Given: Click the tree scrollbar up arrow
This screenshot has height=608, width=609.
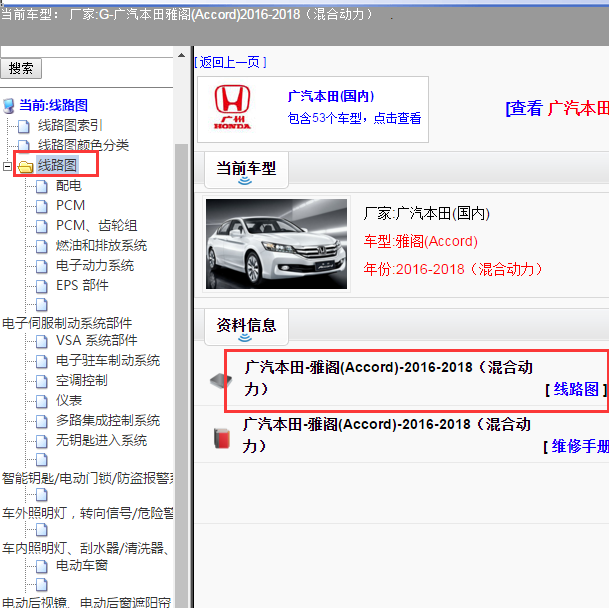Looking at the screenshot, I should [x=181, y=55].
